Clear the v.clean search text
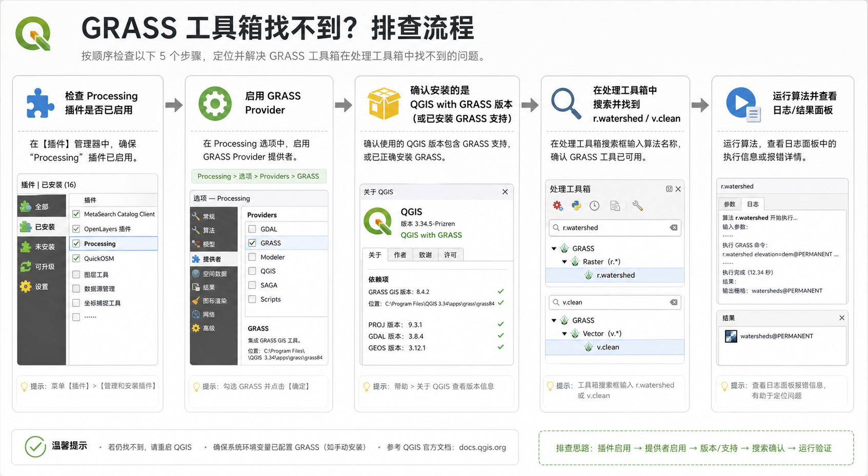The height and width of the screenshot is (476, 868). pyautogui.click(x=674, y=302)
